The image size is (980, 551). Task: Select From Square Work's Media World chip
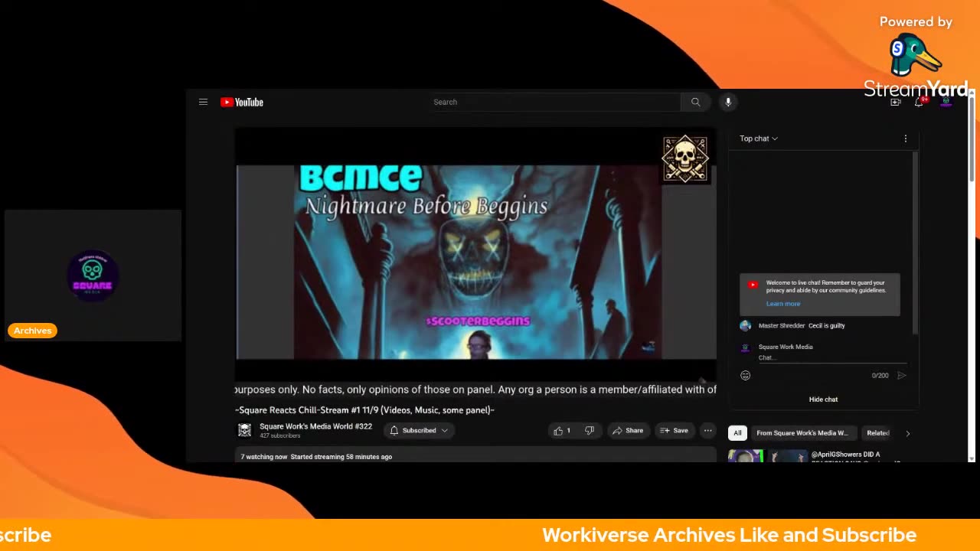coord(802,433)
